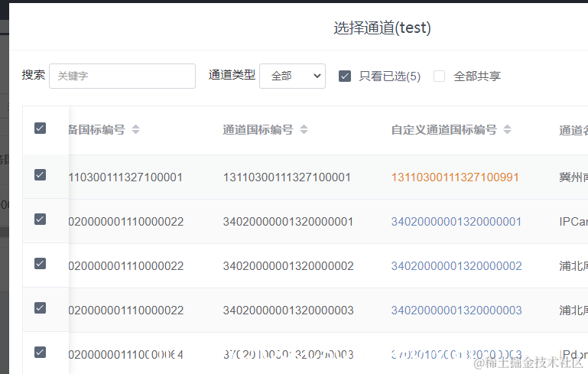Sort by 备国标编号 column sort icon
The image size is (588, 374).
click(136, 129)
